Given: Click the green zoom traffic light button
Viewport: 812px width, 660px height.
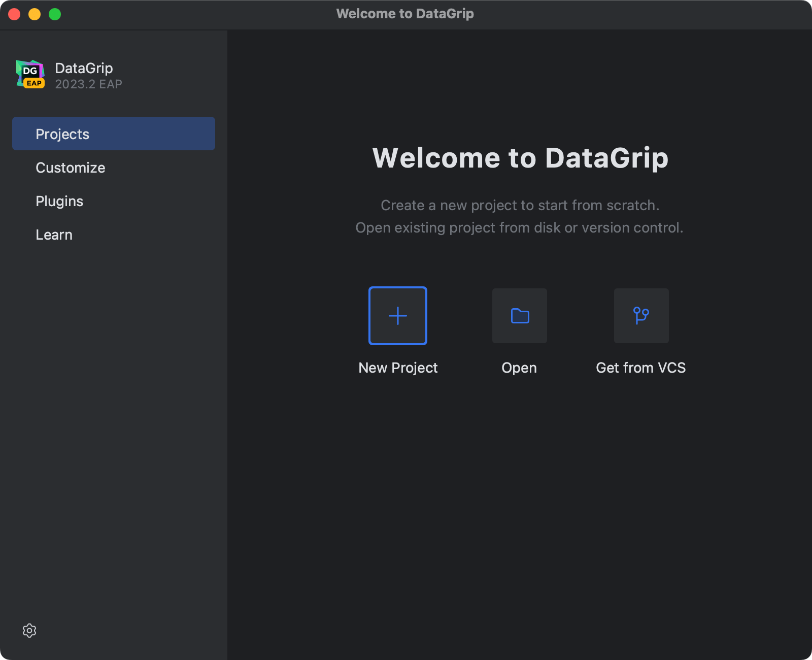Looking at the screenshot, I should click(x=54, y=15).
